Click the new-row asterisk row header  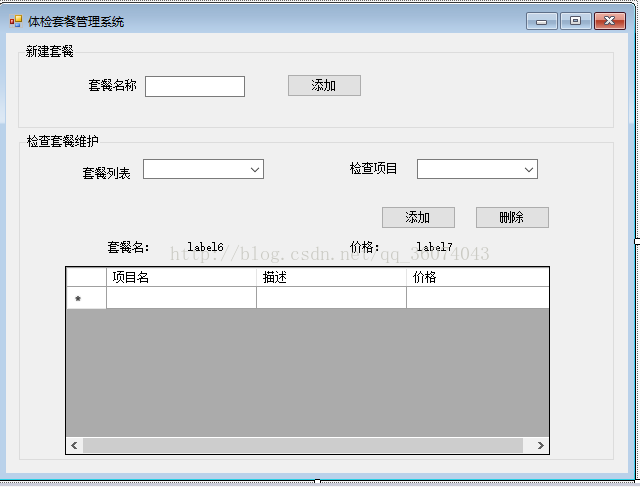86,298
